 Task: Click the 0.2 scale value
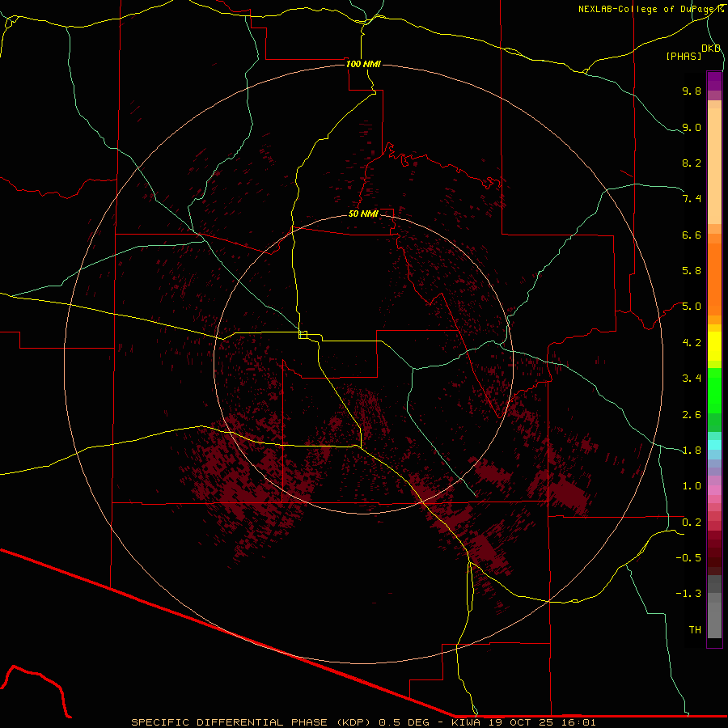(692, 523)
